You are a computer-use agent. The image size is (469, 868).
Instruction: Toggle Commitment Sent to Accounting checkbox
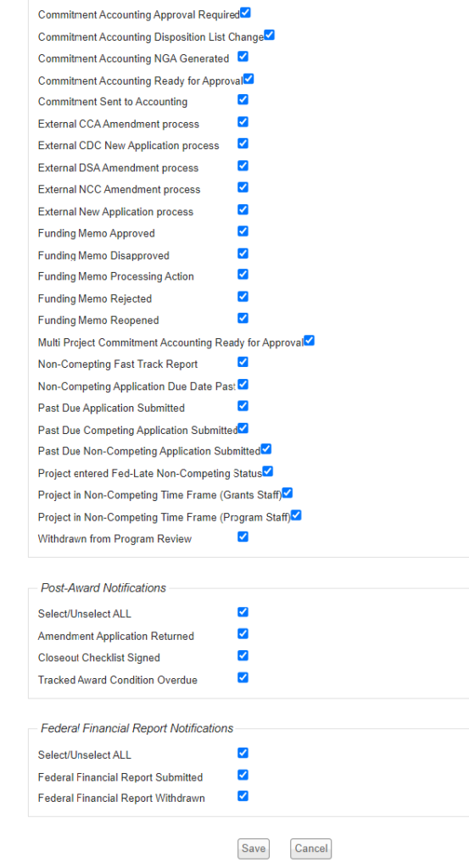coord(243,100)
